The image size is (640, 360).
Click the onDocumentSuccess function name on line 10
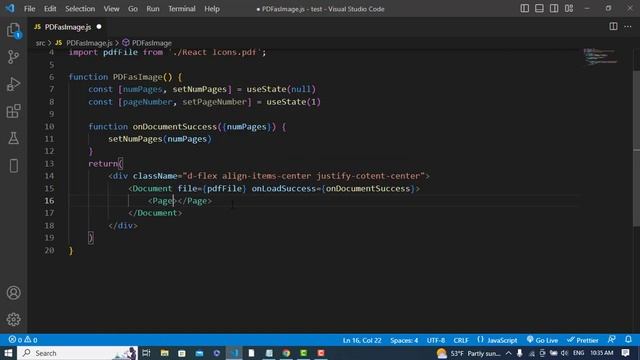point(174,127)
